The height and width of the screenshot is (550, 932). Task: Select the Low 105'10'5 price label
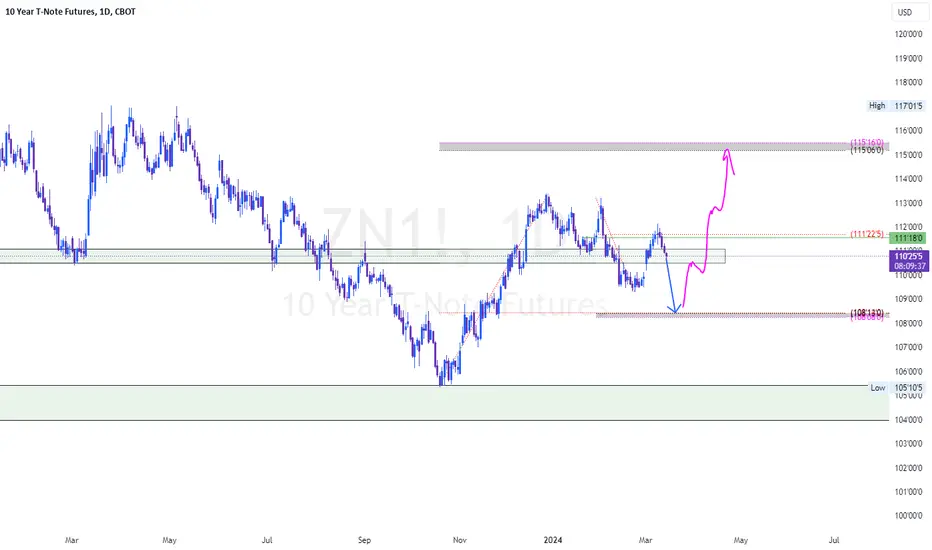tap(896, 388)
